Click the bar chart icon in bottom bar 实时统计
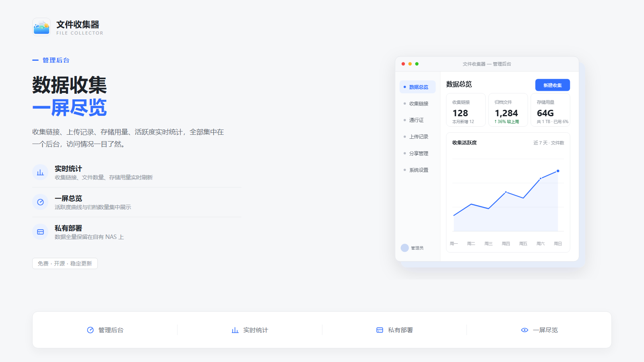644x362 pixels. [235, 330]
